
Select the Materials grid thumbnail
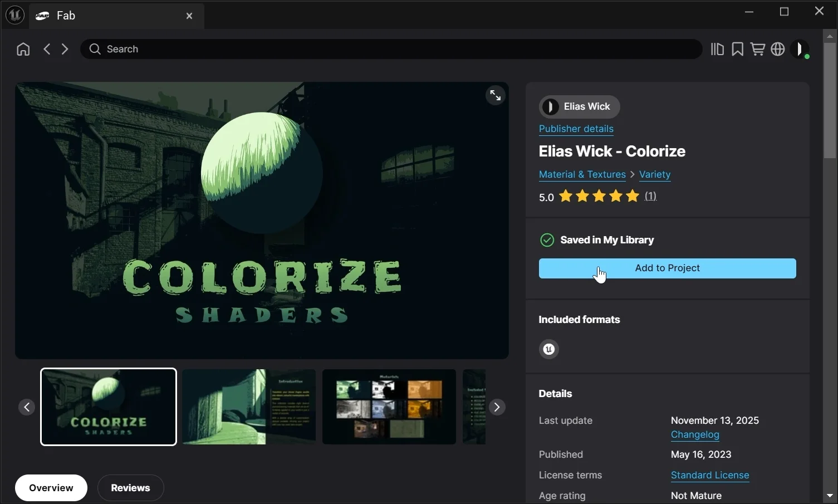click(389, 407)
